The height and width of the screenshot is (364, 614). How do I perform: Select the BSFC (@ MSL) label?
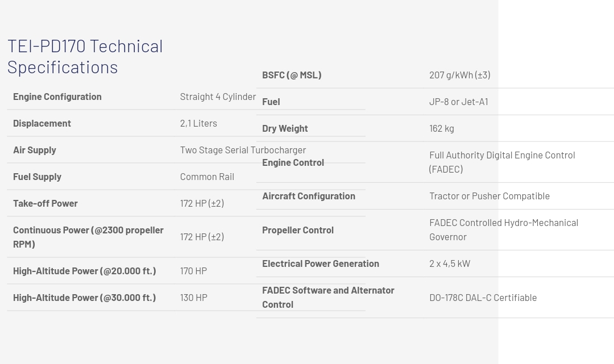coord(292,74)
